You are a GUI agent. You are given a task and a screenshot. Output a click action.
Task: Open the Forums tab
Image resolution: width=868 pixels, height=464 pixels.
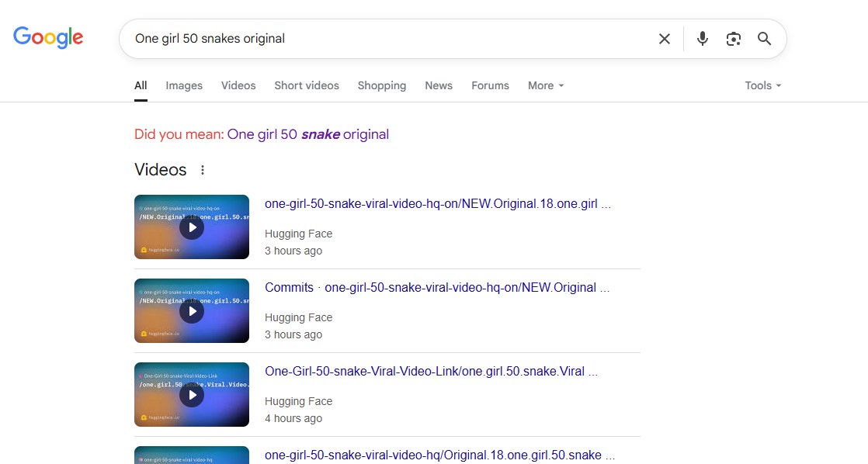click(x=490, y=85)
